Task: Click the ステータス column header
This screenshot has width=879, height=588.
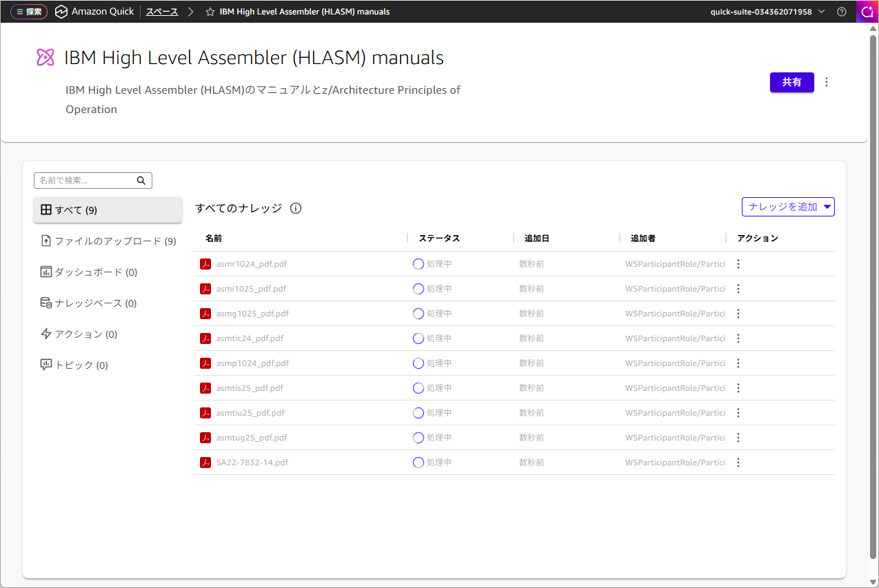Action: tap(439, 239)
